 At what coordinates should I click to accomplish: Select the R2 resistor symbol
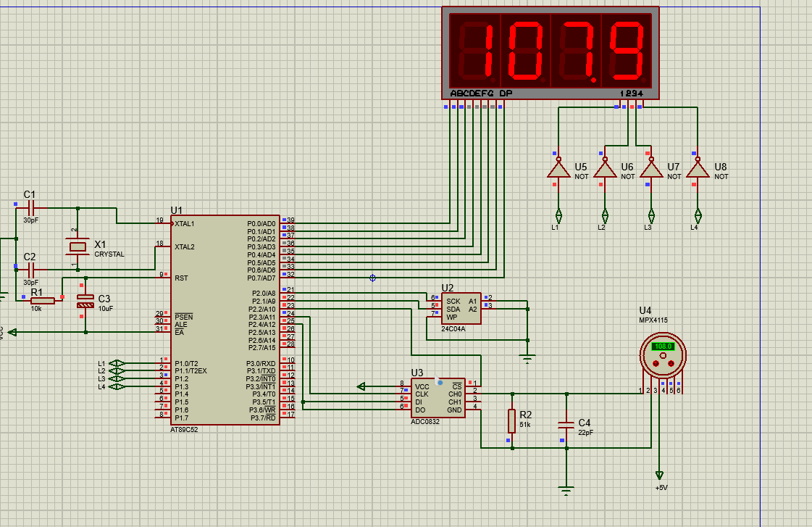click(x=511, y=420)
